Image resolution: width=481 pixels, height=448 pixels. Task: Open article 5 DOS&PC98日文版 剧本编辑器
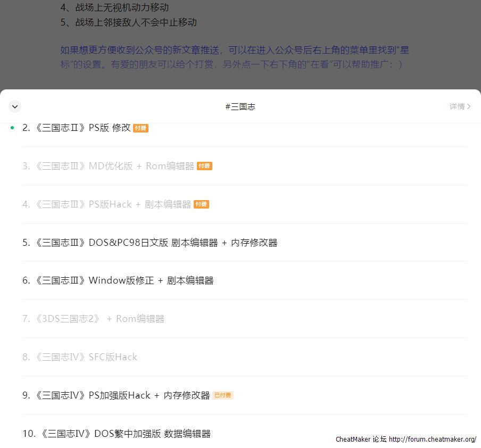pyautogui.click(x=150, y=243)
